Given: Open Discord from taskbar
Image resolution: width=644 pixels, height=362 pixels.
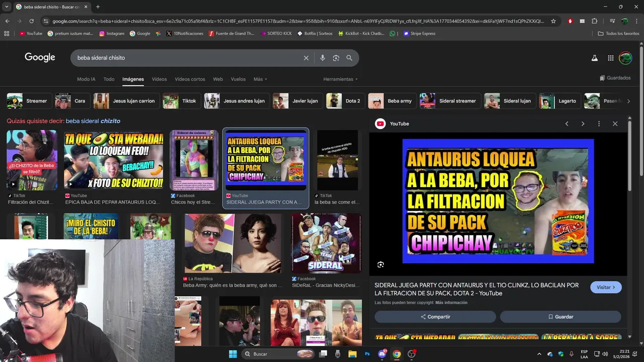Looking at the screenshot, I should [x=382, y=354].
